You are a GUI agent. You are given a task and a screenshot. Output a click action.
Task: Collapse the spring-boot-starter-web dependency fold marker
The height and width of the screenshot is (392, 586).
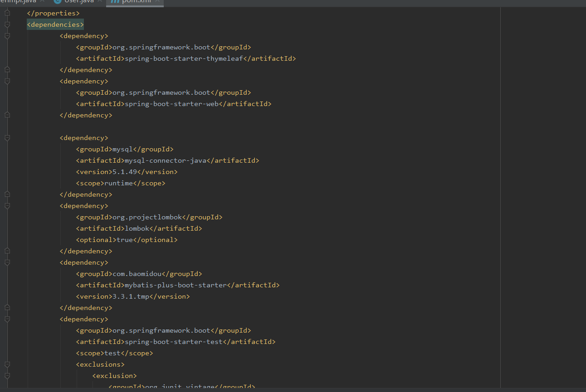coord(7,81)
